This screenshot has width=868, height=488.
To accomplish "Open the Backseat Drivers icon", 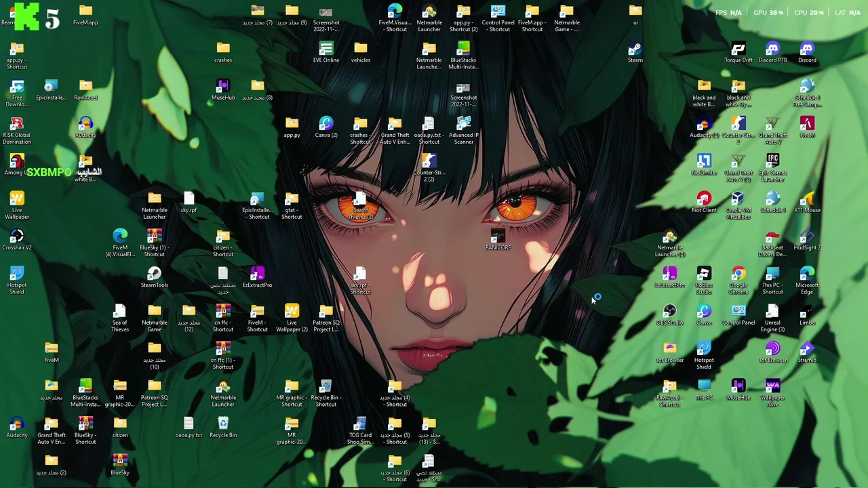I will (x=772, y=243).
